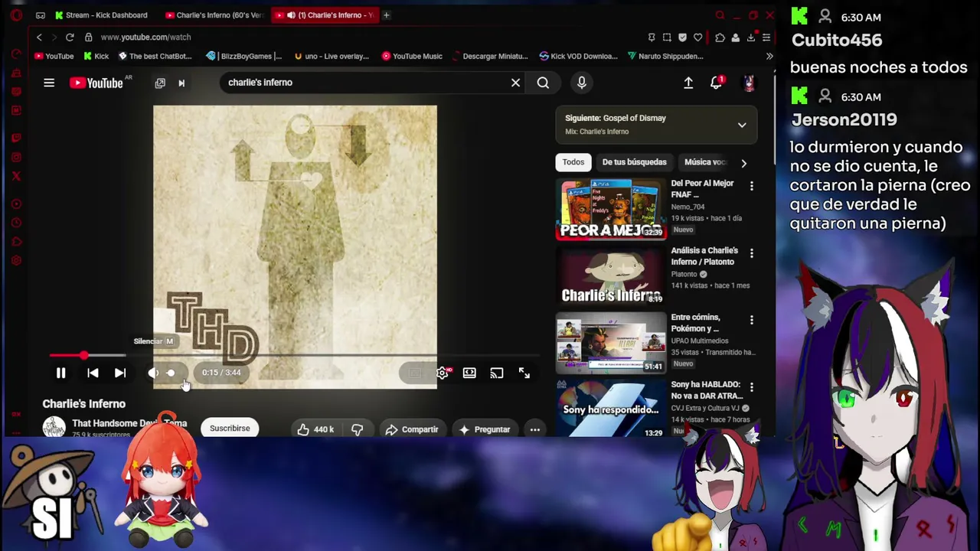Open Instagram in the Opera sidebar
This screenshot has width=980, height=551.
pos(16,158)
